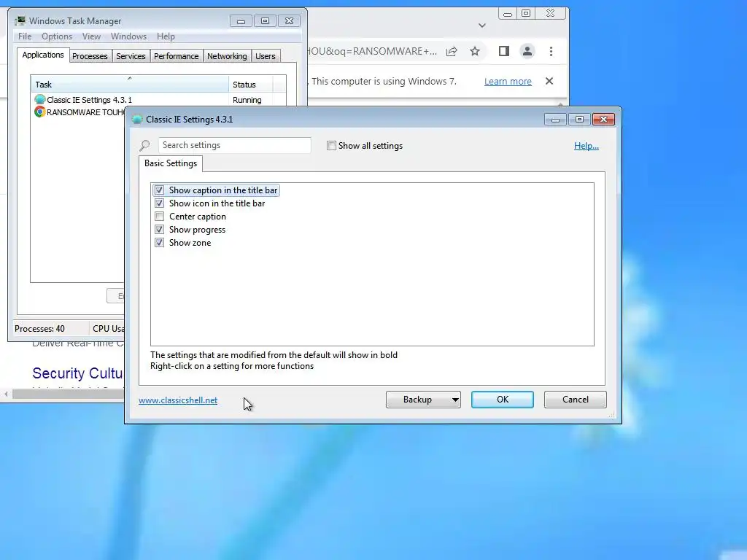
Task: Minimize the Classic IE Settings window
Action: click(555, 119)
